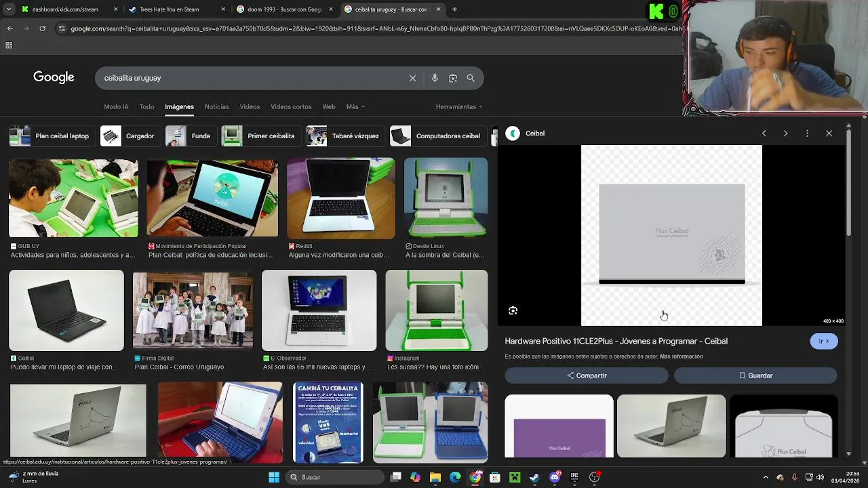Click the magnifying glass search button
Viewport: 868px width, 488px height.
pyautogui.click(x=471, y=78)
